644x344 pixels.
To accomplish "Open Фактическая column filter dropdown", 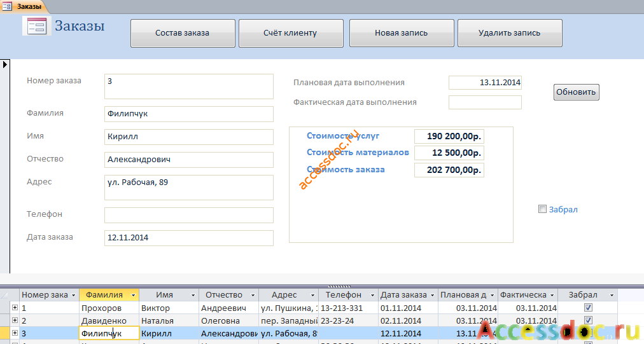I will pos(552,295).
